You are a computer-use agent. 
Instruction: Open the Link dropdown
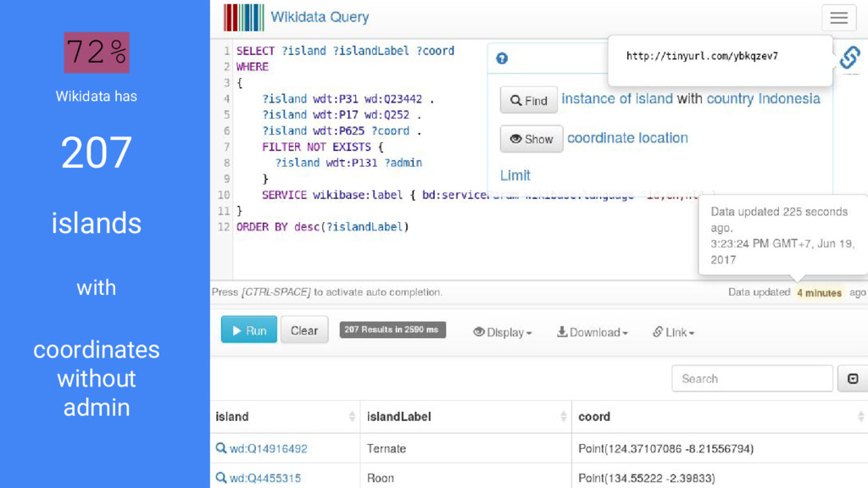point(673,332)
